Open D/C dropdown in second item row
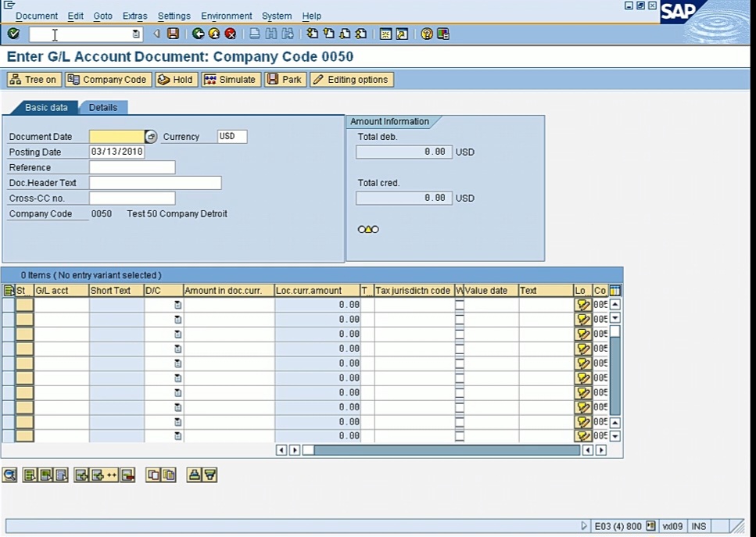Image resolution: width=756 pixels, height=537 pixels. (178, 319)
